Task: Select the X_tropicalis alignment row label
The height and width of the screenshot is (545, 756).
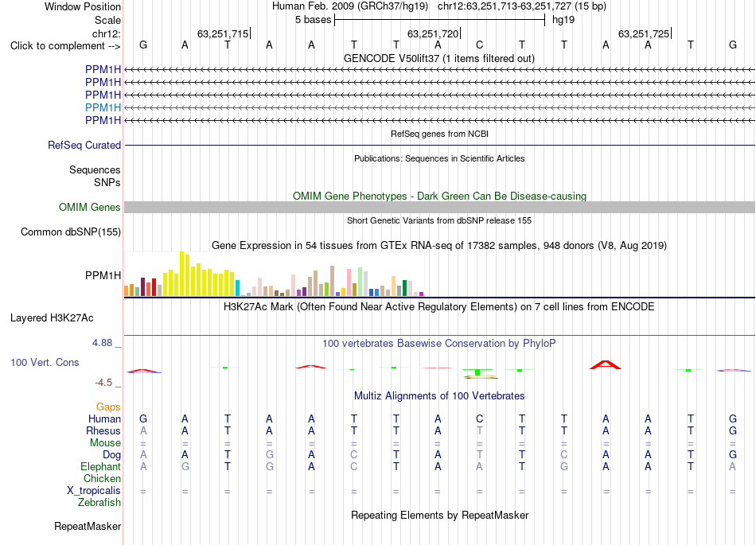Action: (x=94, y=491)
